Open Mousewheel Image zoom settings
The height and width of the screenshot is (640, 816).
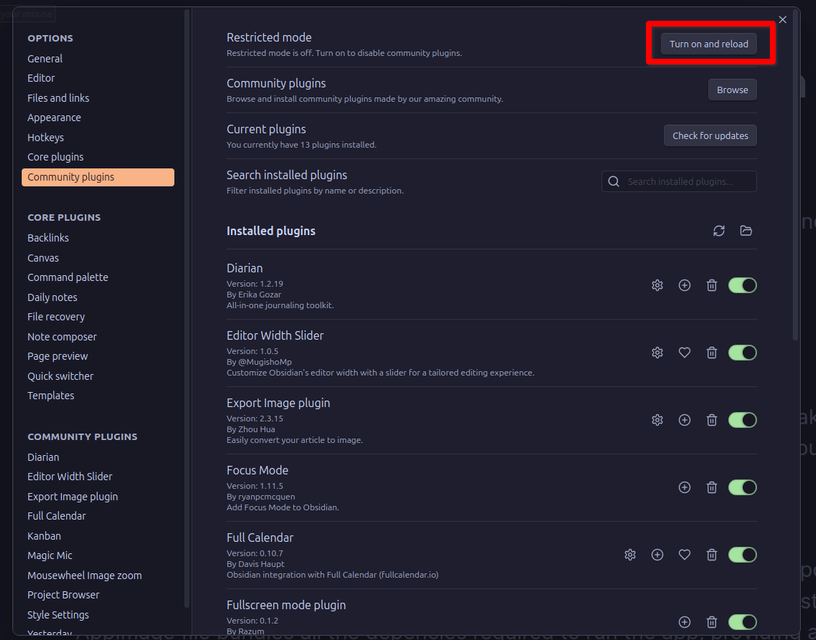[x=98, y=575]
